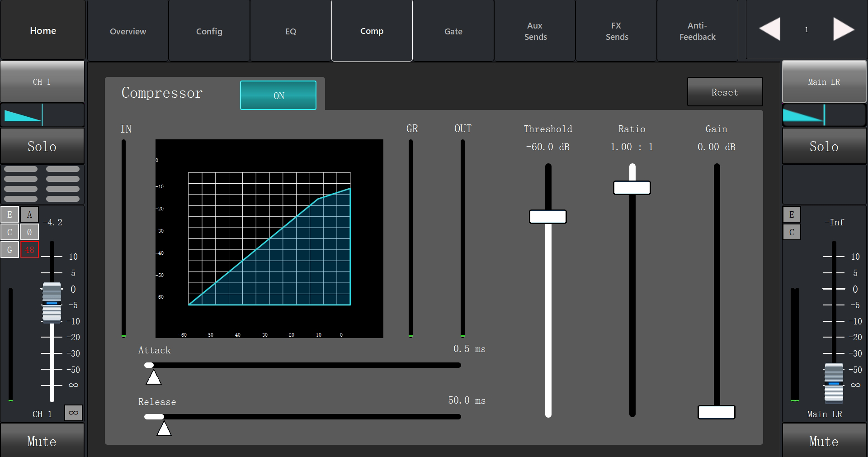Click the Compressor title label
The height and width of the screenshot is (457, 868).
162,93
